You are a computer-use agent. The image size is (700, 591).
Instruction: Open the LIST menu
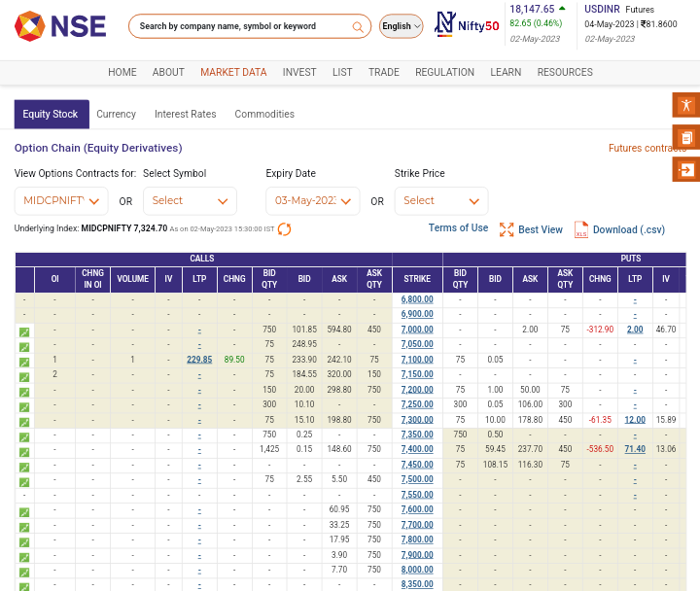coord(342,72)
